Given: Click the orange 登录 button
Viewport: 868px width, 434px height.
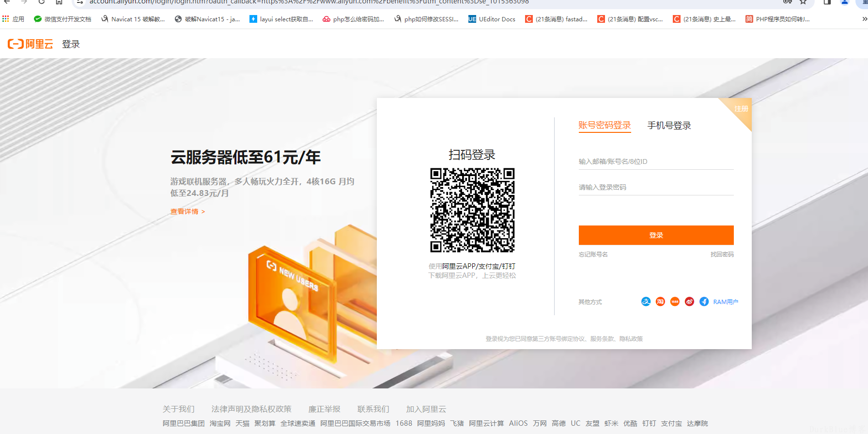Looking at the screenshot, I should coord(656,235).
